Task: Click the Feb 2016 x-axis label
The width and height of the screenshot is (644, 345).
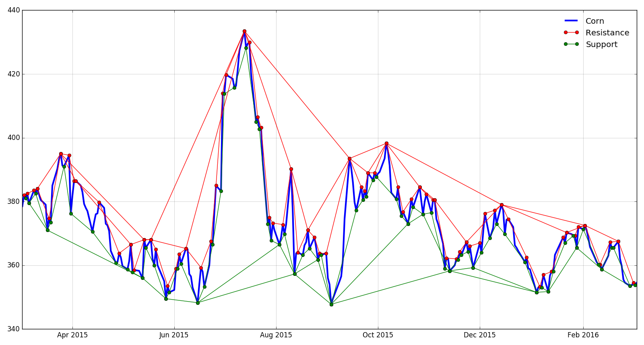Action: coord(583,335)
